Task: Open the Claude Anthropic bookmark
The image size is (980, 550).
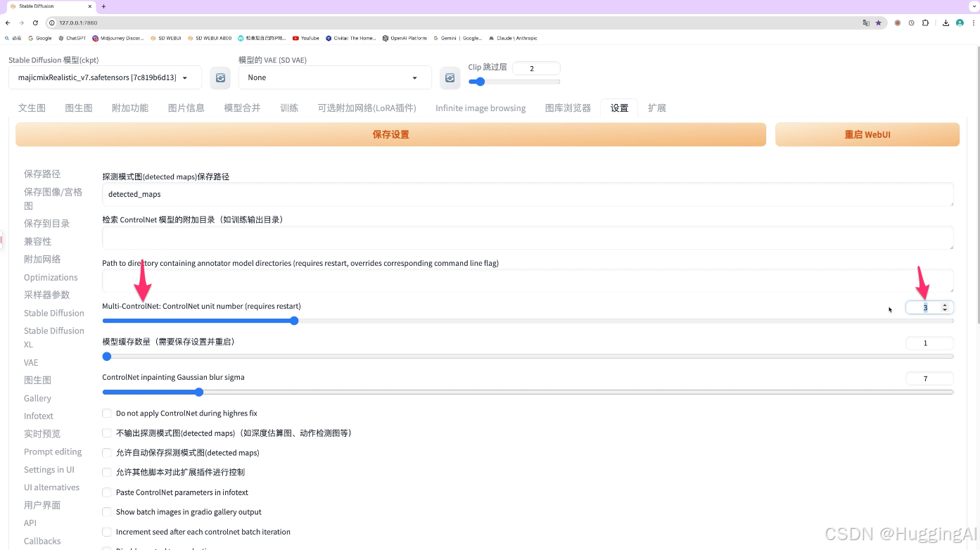Action: 513,38
